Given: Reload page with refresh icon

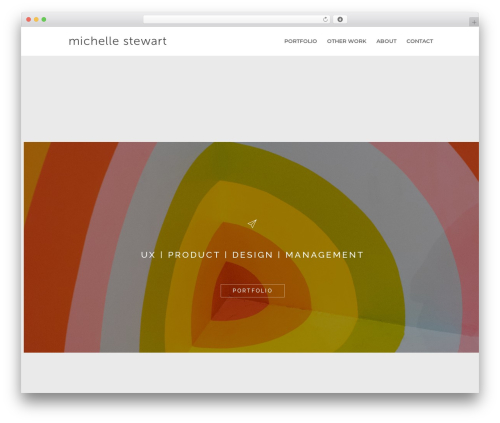Looking at the screenshot, I should pos(325,20).
